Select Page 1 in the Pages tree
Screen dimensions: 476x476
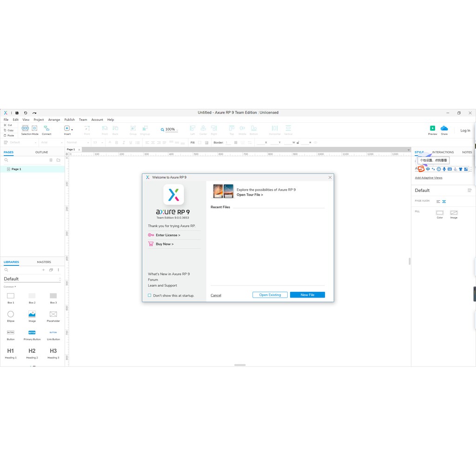pos(16,169)
